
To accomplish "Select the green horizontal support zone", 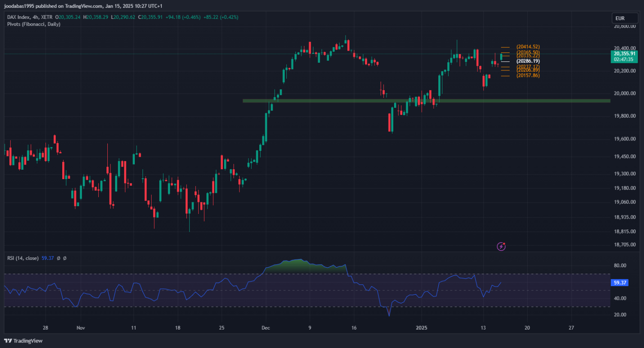I will click(425, 101).
